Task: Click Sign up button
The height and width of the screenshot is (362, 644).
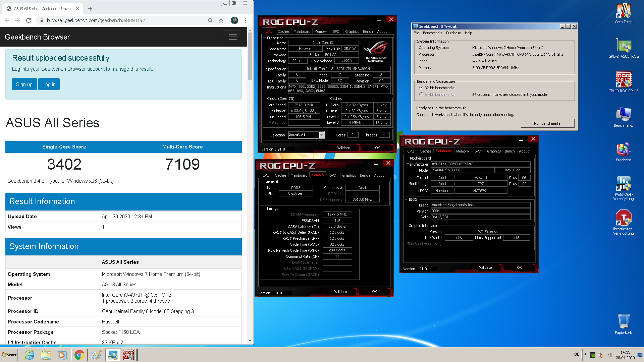Action: coord(24,84)
